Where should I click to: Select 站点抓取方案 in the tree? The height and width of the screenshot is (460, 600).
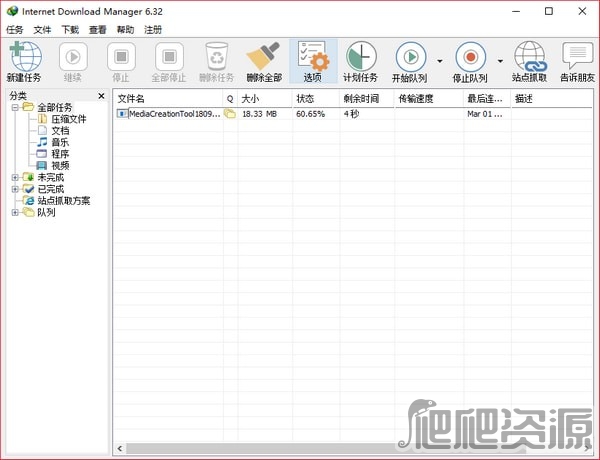pyautogui.click(x=64, y=201)
